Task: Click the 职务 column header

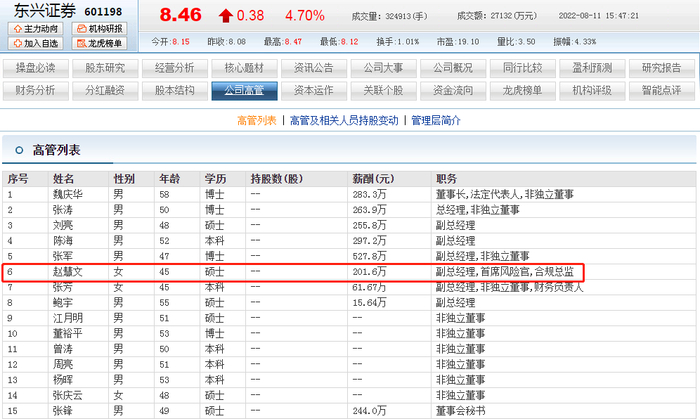Action: click(x=446, y=179)
